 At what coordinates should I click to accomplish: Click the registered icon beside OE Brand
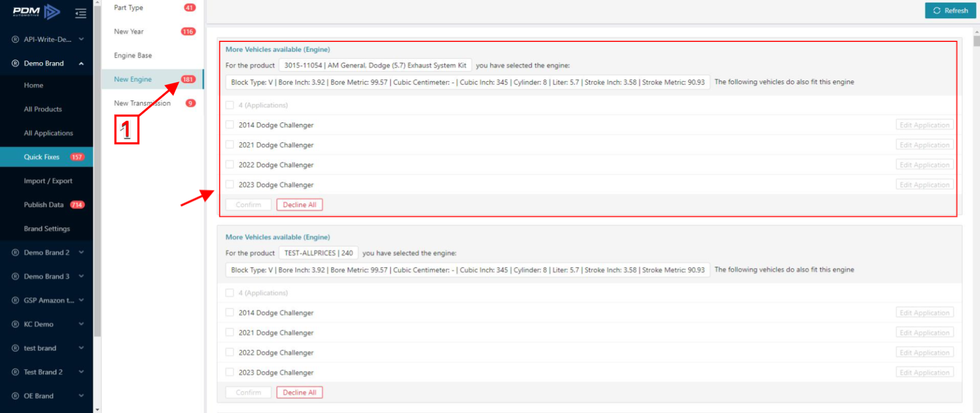tap(15, 396)
